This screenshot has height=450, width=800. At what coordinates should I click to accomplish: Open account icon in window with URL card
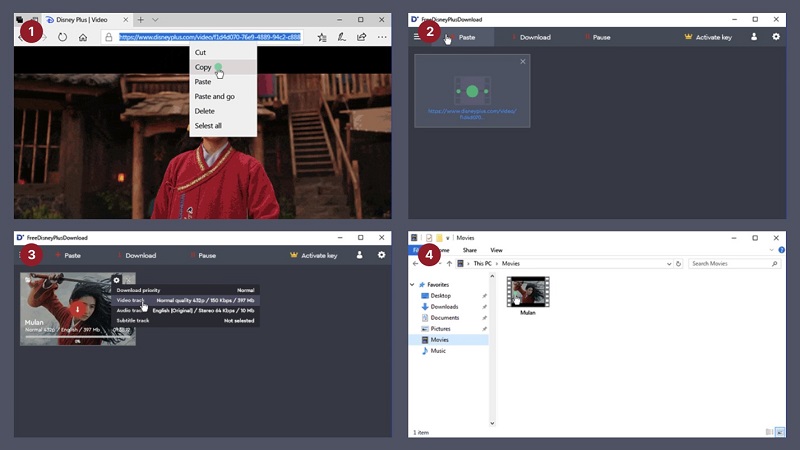[754, 37]
